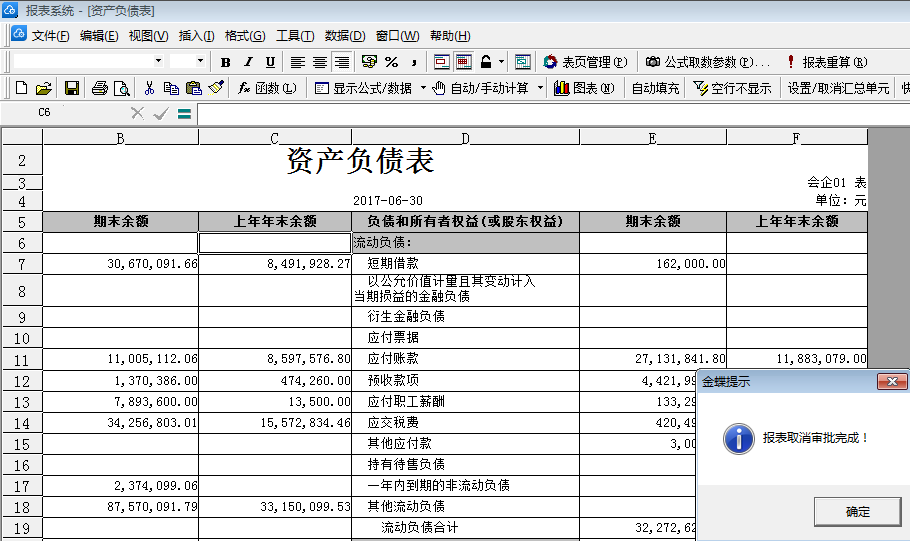Expand 自动/手动计算 dropdown arrow
This screenshot has height=541, width=910.
click(x=540, y=88)
